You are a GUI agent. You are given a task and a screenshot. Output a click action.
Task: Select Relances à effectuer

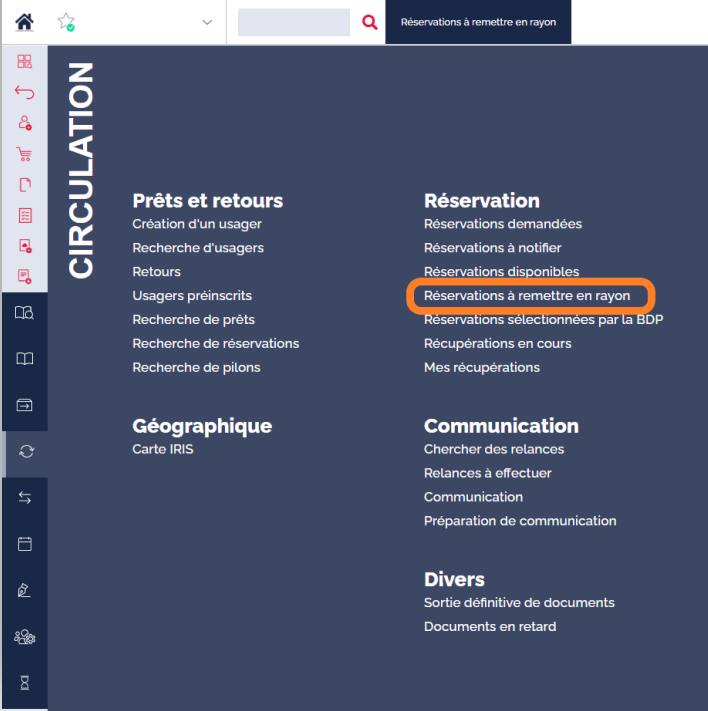coord(488,473)
